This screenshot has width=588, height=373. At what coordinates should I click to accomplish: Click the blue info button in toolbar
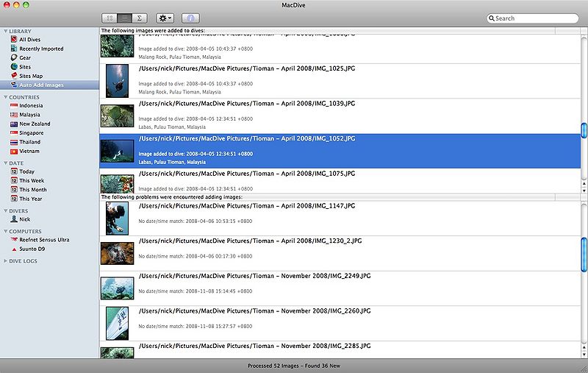tap(190, 18)
